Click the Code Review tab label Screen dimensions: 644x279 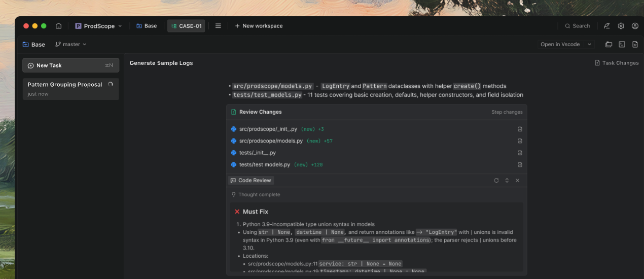tap(251, 180)
